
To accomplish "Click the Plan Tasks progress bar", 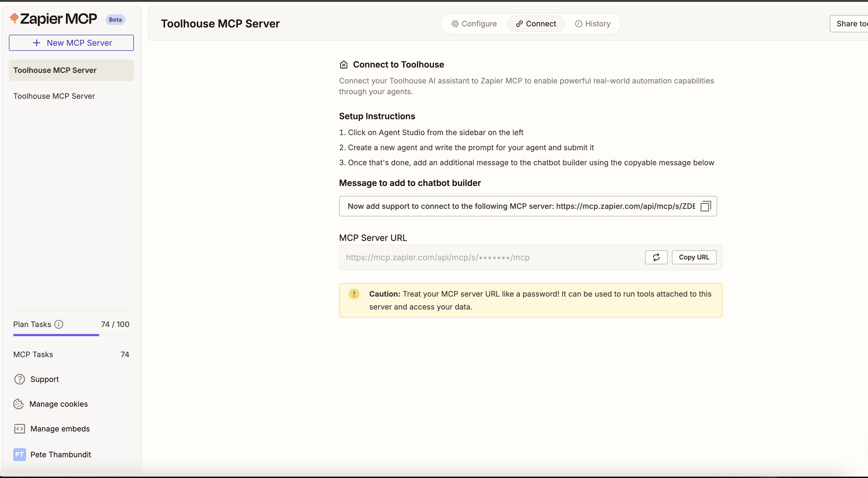I will click(71, 335).
